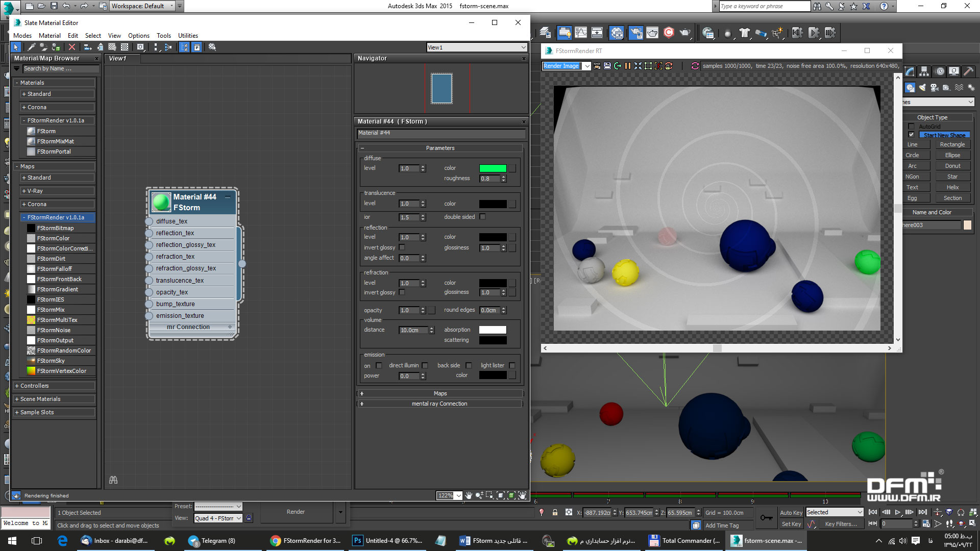The height and width of the screenshot is (551, 980).
Task: Open the key mode large key icon
Action: point(766,518)
